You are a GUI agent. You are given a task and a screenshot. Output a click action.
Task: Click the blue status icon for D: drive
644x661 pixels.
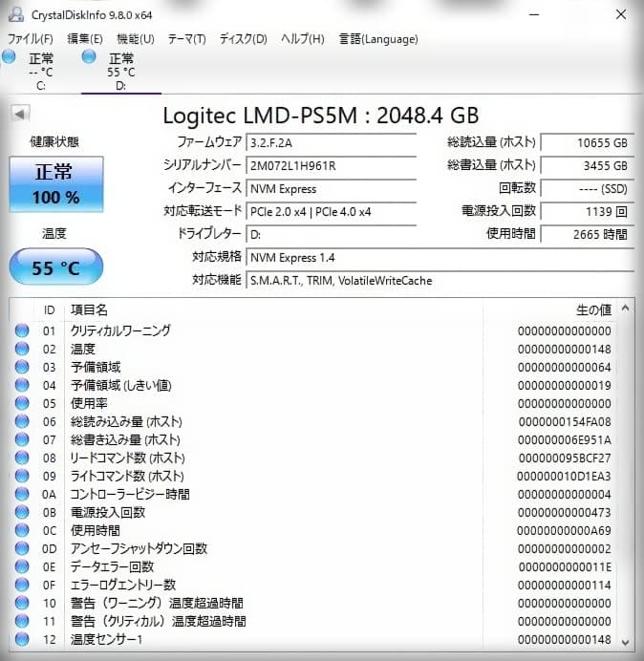[x=89, y=57]
